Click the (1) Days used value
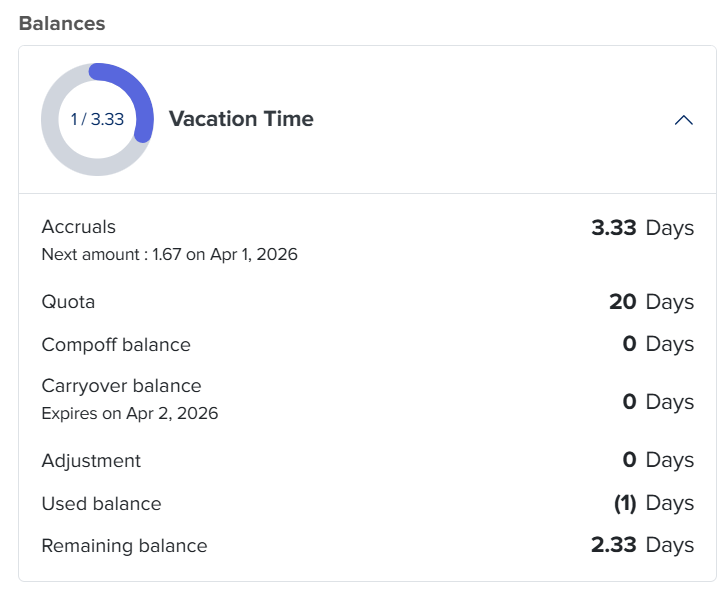This screenshot has width=725, height=590. (653, 503)
